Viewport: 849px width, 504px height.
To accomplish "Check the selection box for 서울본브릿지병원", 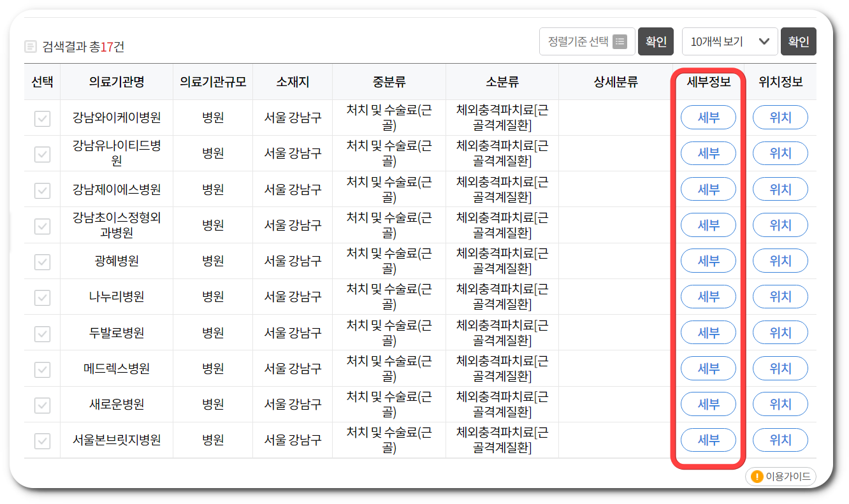I will point(41,440).
